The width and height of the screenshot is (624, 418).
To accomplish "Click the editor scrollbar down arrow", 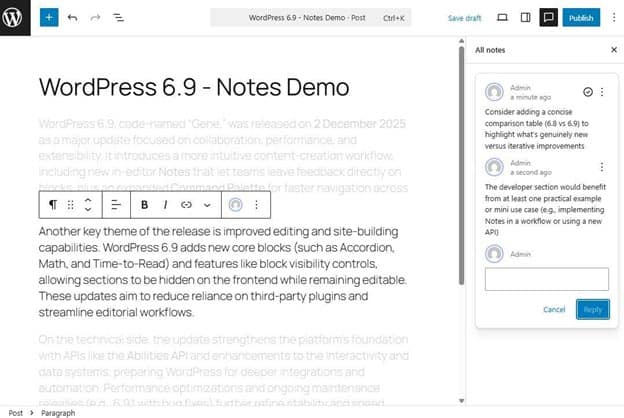I will pos(461,401).
